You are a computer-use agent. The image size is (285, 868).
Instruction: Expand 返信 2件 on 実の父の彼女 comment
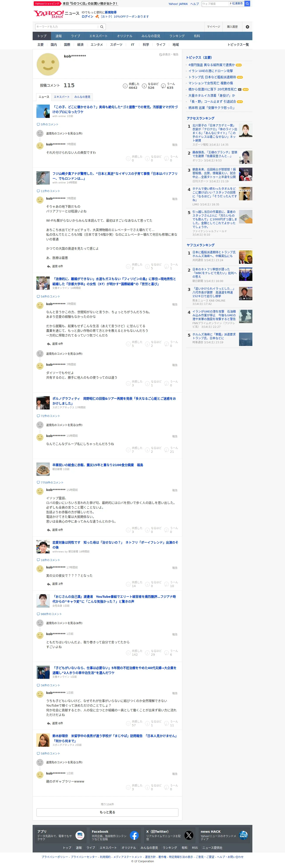(55, 584)
